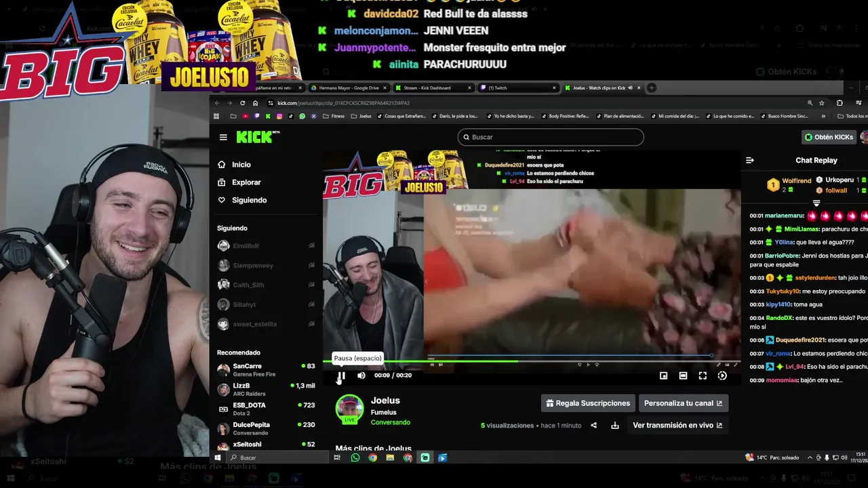
Task: Click the Buscar search field on Kick
Action: coord(550,137)
